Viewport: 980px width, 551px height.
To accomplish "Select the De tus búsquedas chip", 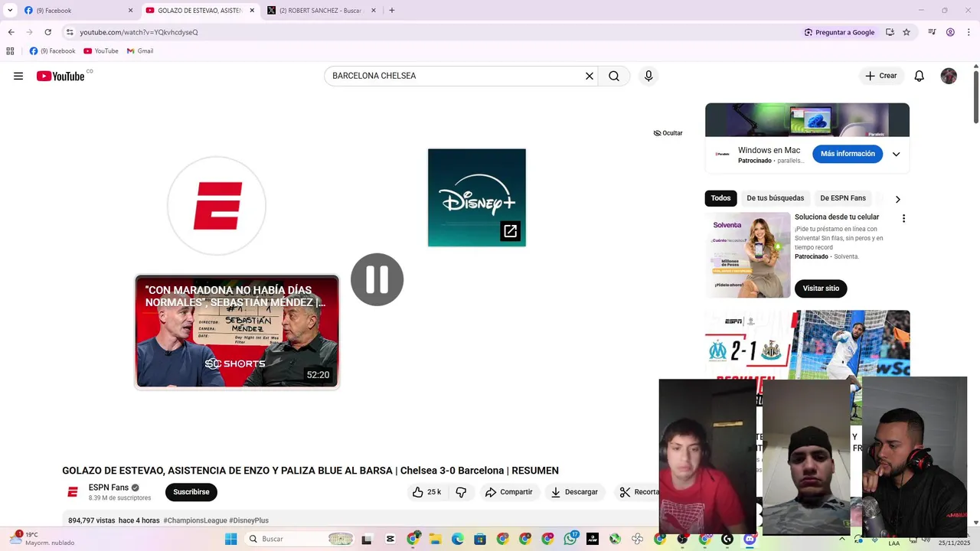I will (x=776, y=198).
